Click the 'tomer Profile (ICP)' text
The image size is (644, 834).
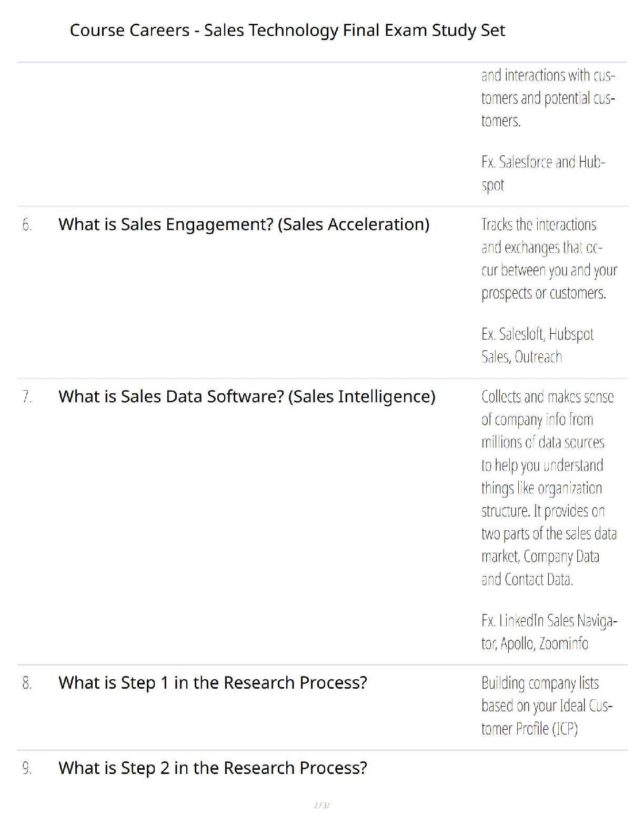tap(529, 729)
